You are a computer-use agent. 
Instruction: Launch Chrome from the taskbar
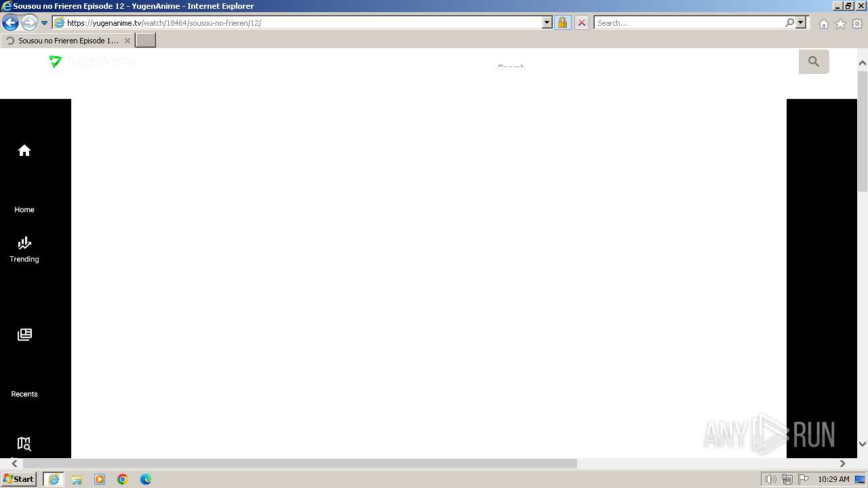(123, 479)
